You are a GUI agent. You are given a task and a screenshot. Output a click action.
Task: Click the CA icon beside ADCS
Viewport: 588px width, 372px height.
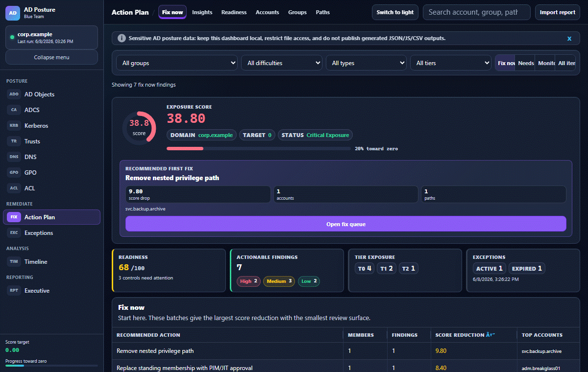pyautogui.click(x=14, y=110)
